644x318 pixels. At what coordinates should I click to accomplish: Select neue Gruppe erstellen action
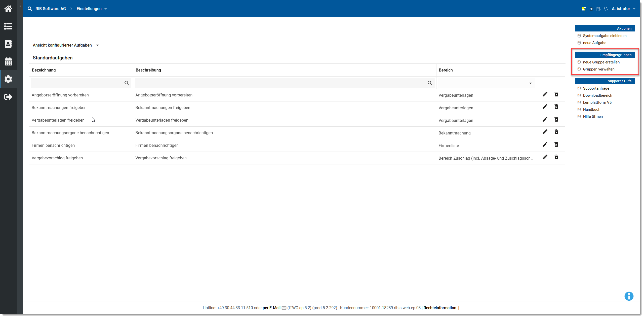coord(601,62)
